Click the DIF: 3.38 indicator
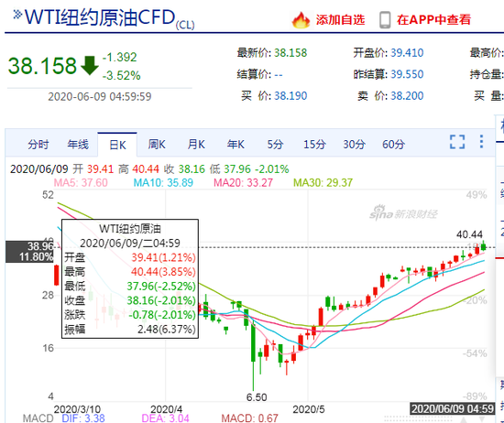Image resolution: width=504 pixels, height=423 pixels. pyautogui.click(x=83, y=418)
